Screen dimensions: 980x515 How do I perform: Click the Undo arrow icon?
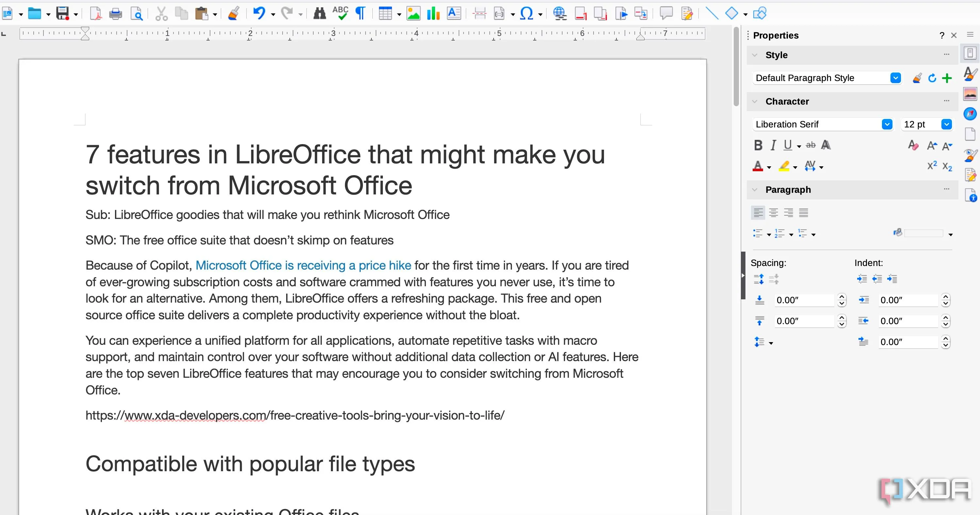[x=259, y=14]
